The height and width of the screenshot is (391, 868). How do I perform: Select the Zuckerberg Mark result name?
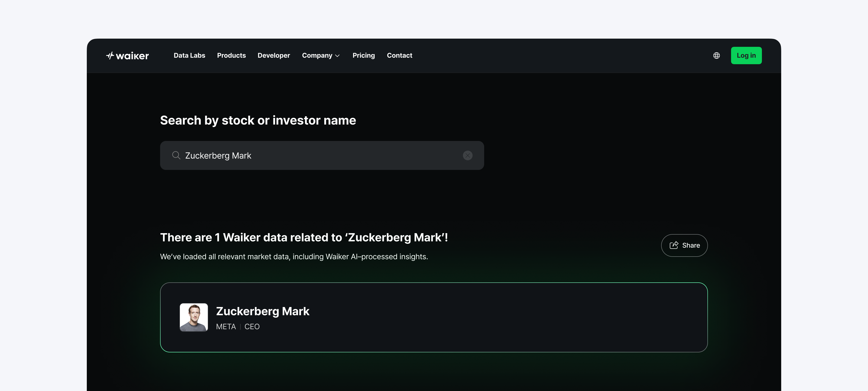(x=263, y=311)
